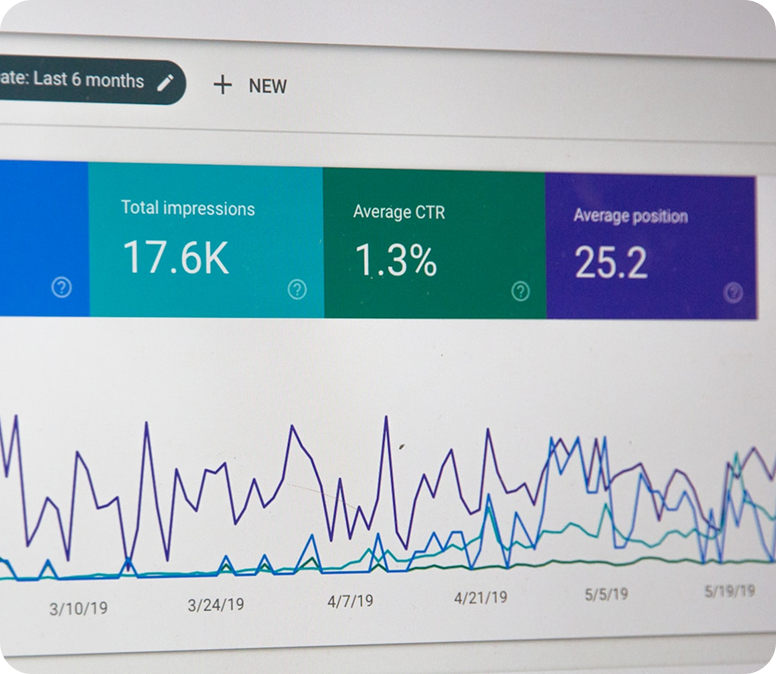This screenshot has height=674, width=776.
Task: Open help icon in Average position card
Action: click(733, 292)
